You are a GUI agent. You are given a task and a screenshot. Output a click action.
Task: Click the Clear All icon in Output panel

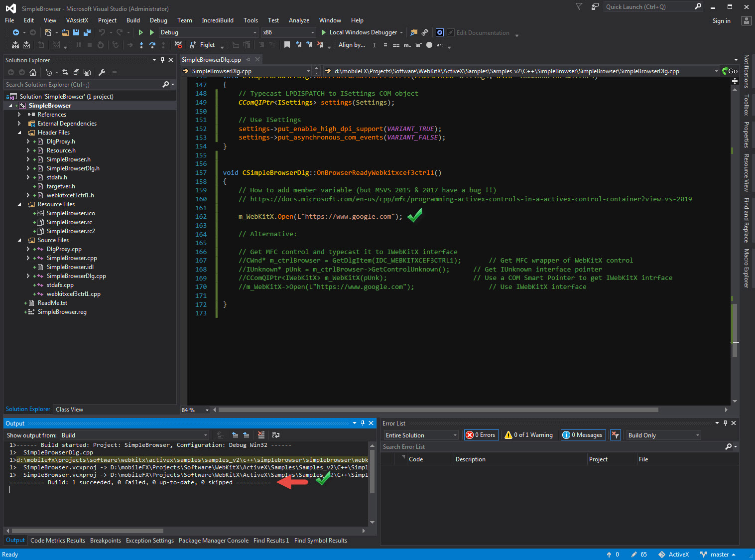click(261, 435)
